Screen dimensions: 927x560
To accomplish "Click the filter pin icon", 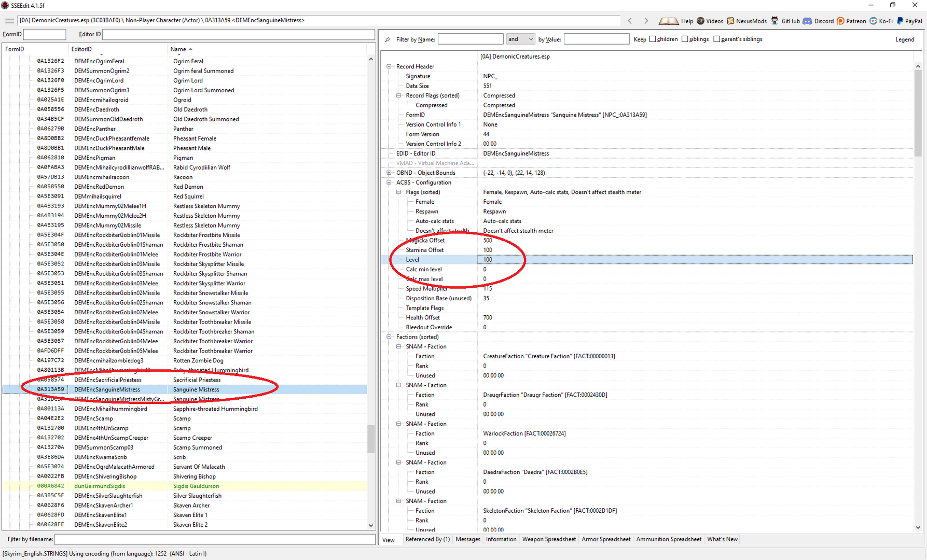I will [x=388, y=39].
